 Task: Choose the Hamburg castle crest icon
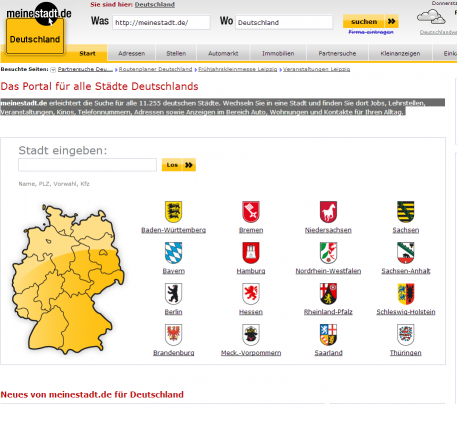(251, 253)
